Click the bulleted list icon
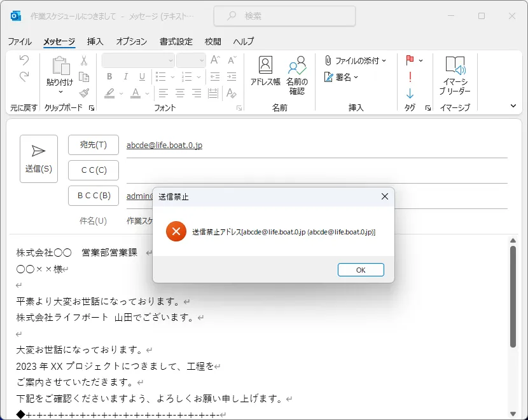This screenshot has width=528, height=420. pos(160,77)
